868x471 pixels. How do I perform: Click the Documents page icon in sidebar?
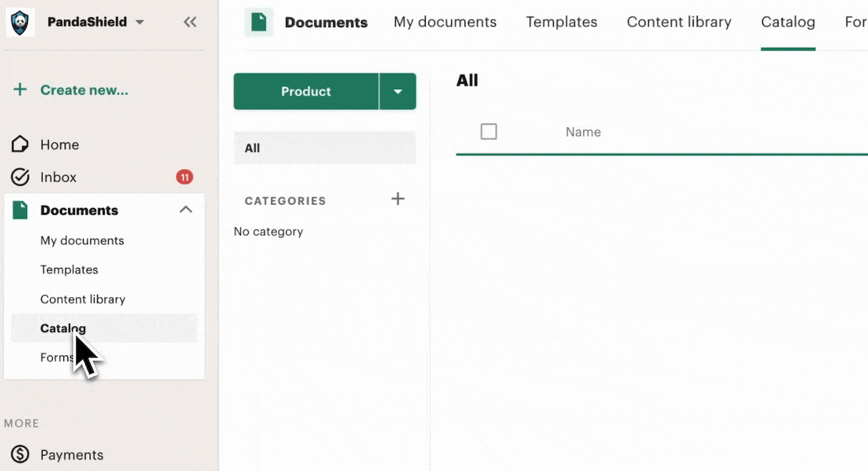pyautogui.click(x=20, y=209)
